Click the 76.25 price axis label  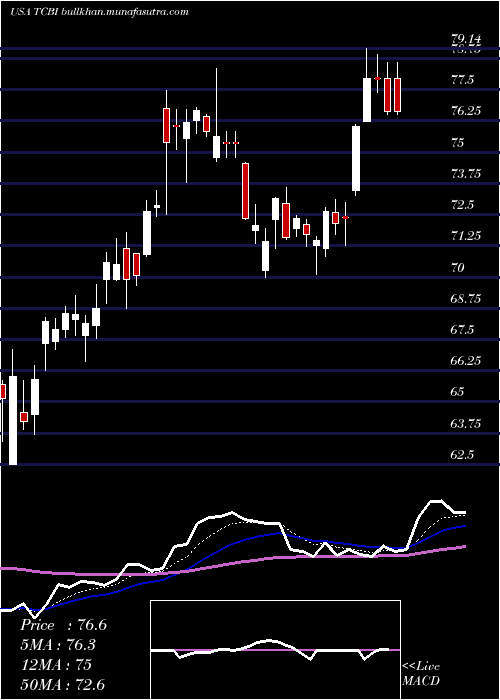pos(467,112)
